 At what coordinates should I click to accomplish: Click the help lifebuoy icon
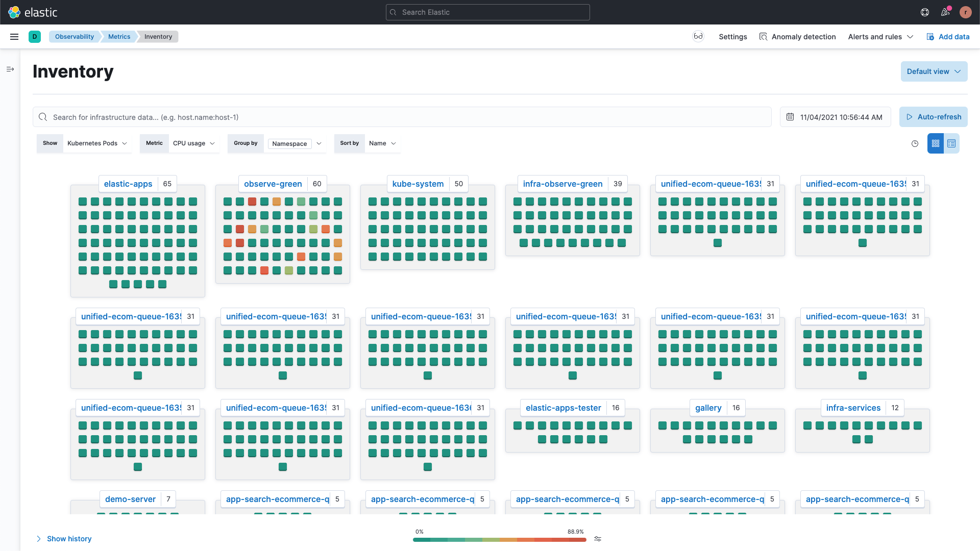click(925, 12)
